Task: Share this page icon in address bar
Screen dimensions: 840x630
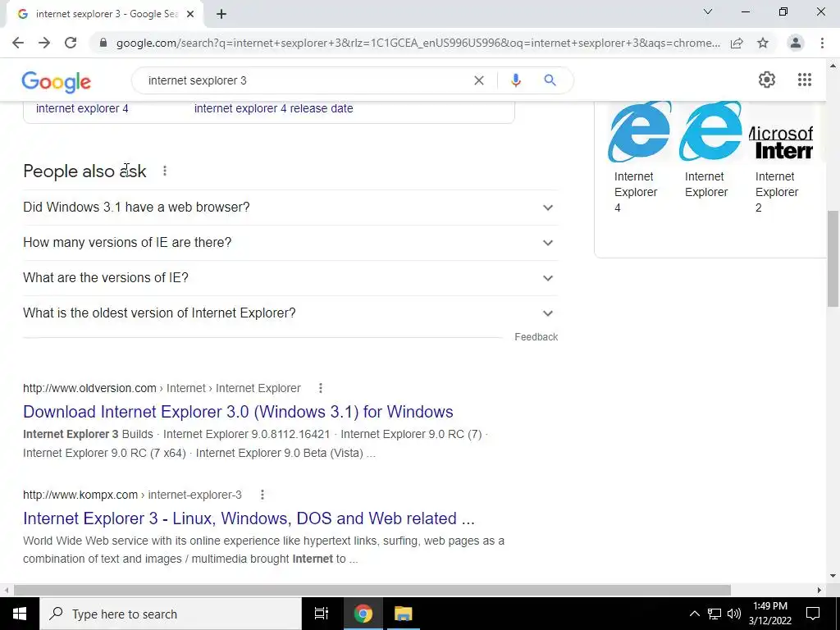Action: [x=737, y=43]
